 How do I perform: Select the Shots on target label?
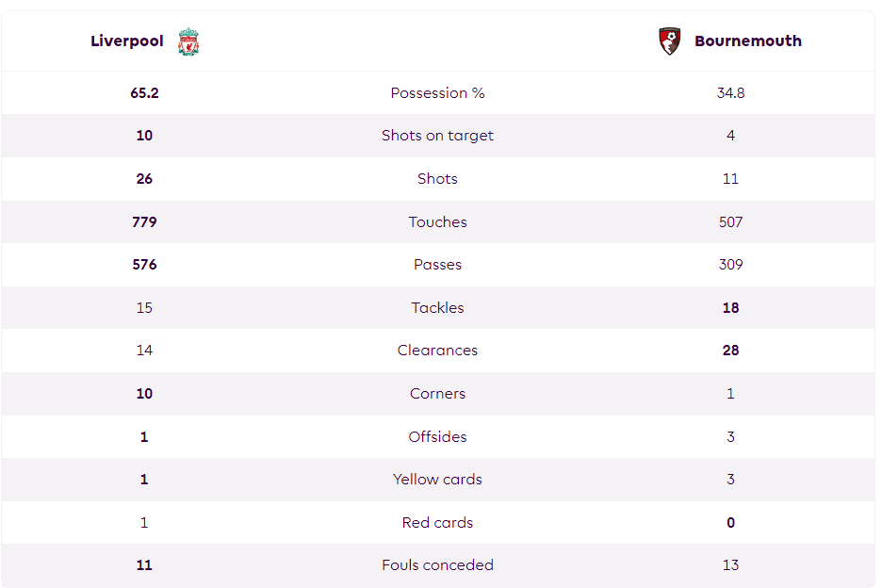[437, 136]
